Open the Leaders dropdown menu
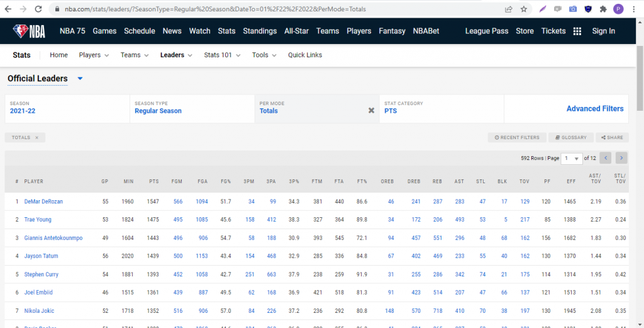This screenshot has height=328, width=644. 176,55
